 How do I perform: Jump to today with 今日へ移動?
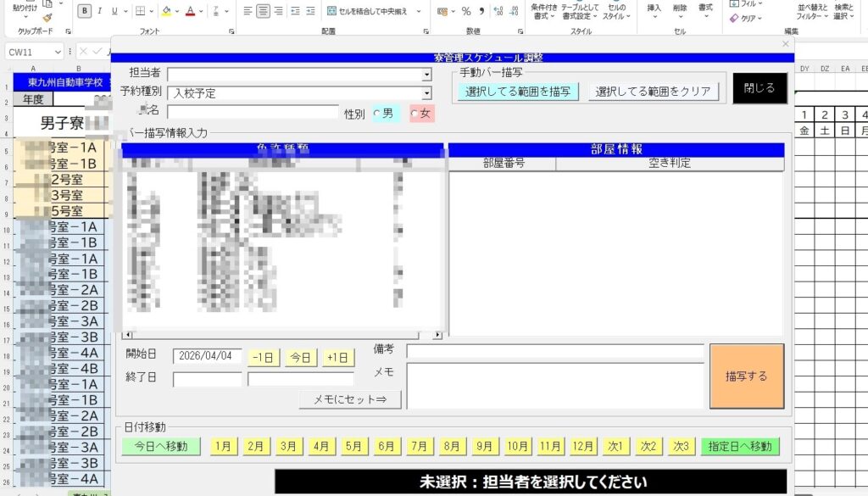[x=160, y=446]
